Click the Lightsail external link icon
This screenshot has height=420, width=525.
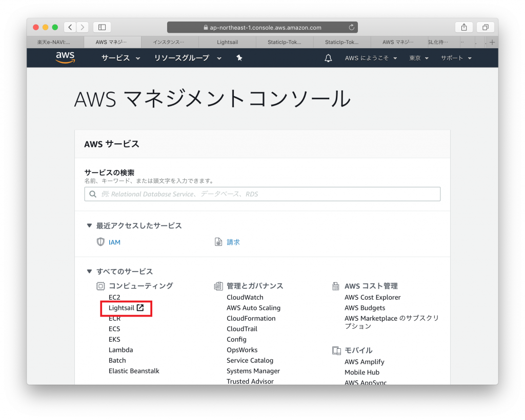coord(140,308)
